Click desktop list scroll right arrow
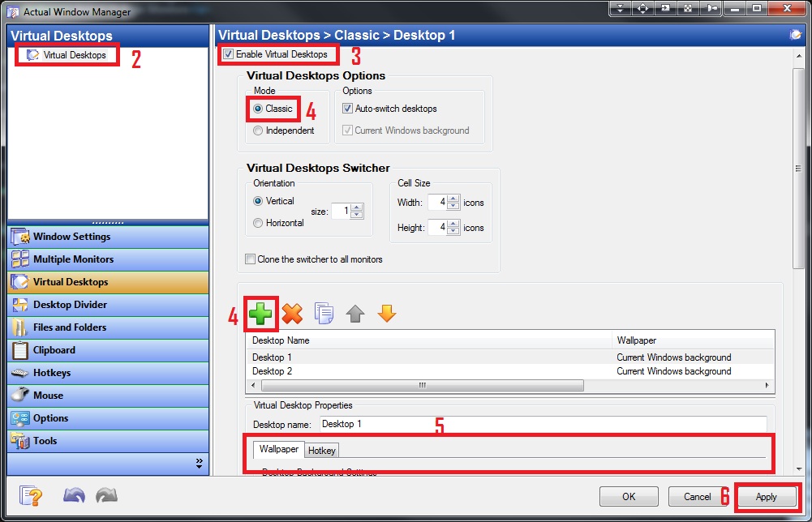 pyautogui.click(x=767, y=386)
